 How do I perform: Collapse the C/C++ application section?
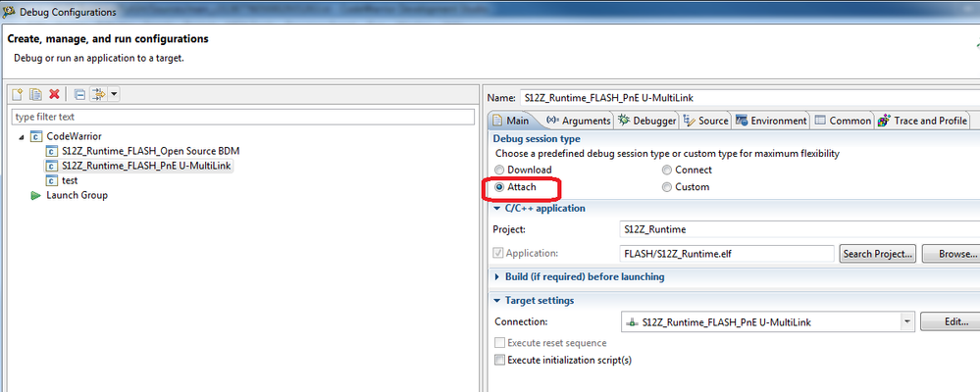point(497,209)
